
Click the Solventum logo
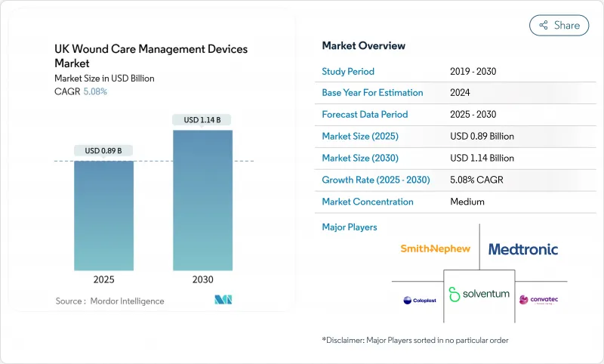tap(479, 294)
